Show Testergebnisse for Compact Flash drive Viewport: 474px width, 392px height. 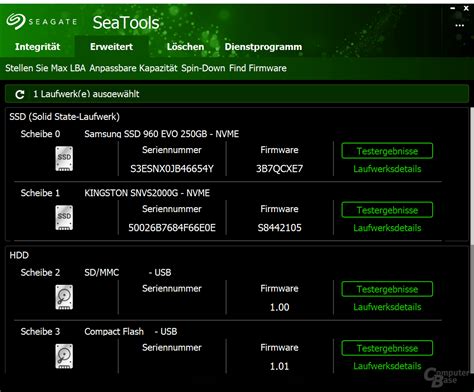(387, 348)
